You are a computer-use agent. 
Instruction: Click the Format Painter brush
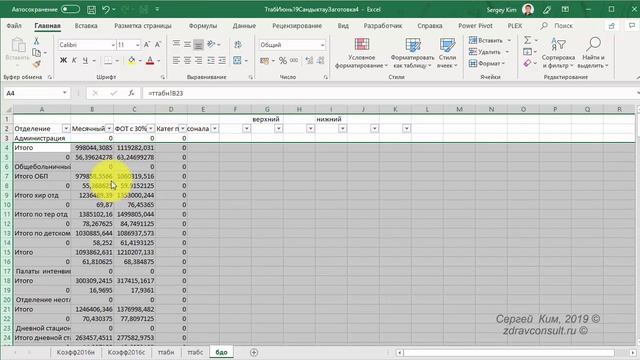(x=36, y=64)
